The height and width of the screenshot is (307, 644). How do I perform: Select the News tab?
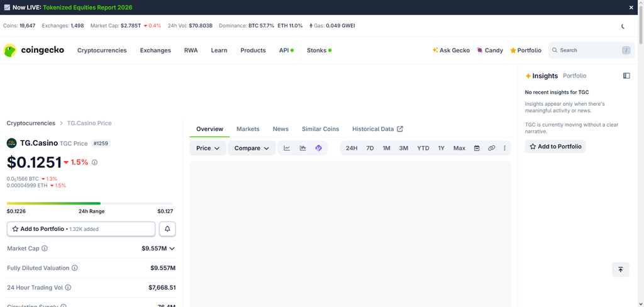pyautogui.click(x=280, y=129)
